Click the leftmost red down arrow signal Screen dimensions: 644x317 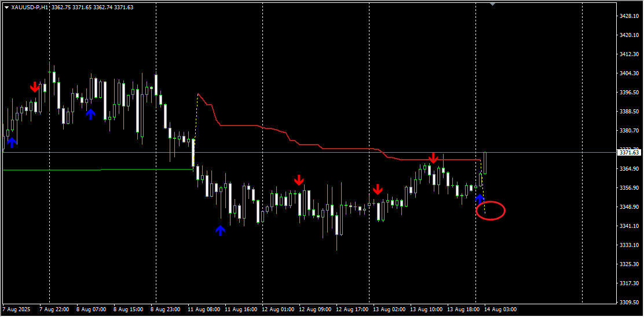click(35, 87)
